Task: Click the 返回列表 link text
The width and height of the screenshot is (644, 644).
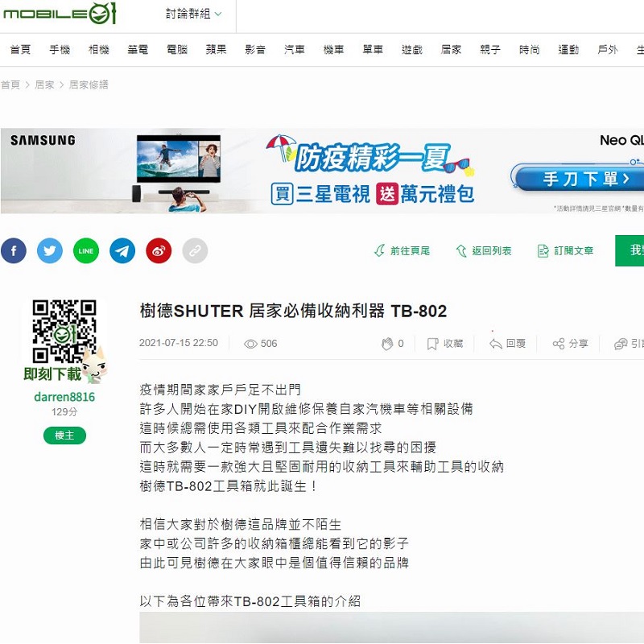Action: (492, 250)
